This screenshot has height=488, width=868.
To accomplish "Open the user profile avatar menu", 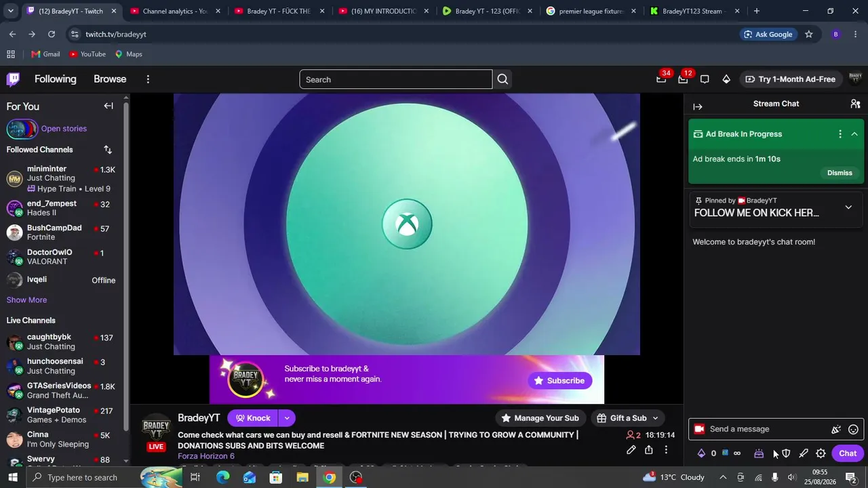I will [x=855, y=79].
